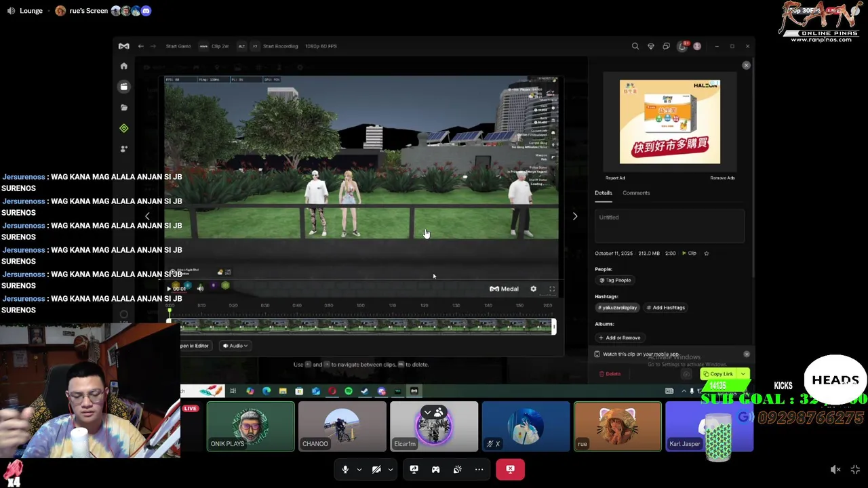Toggle stream volume speaker icon

[x=836, y=470]
